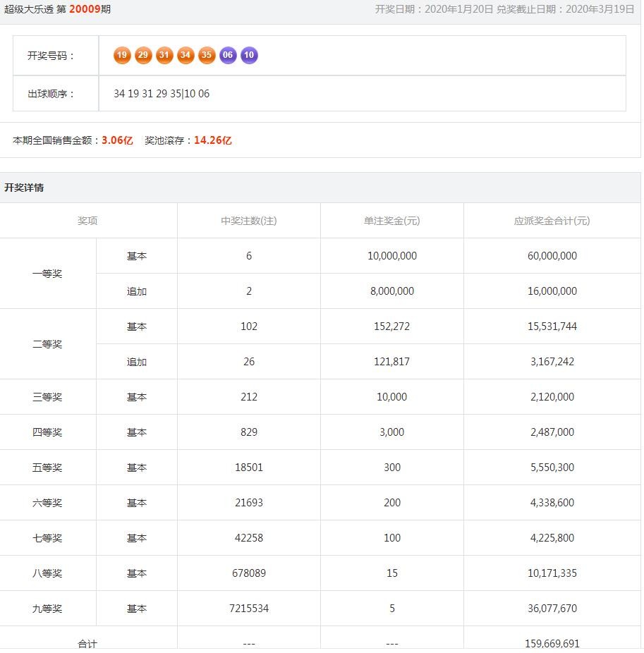
Task: Click the purple ball numbered 06
Action: 228,56
